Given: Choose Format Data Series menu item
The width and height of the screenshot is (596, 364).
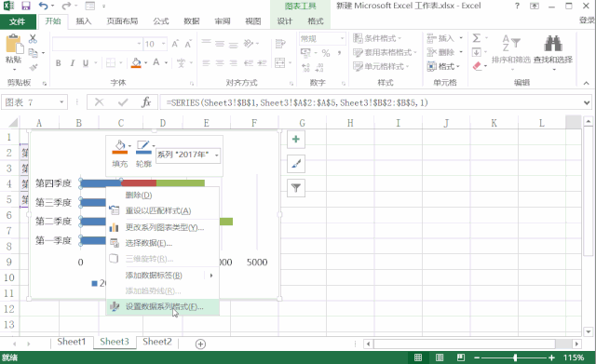Looking at the screenshot, I should (163, 306).
